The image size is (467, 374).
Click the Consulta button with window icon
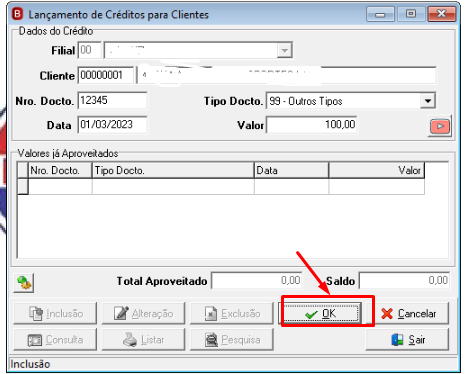tap(55, 340)
